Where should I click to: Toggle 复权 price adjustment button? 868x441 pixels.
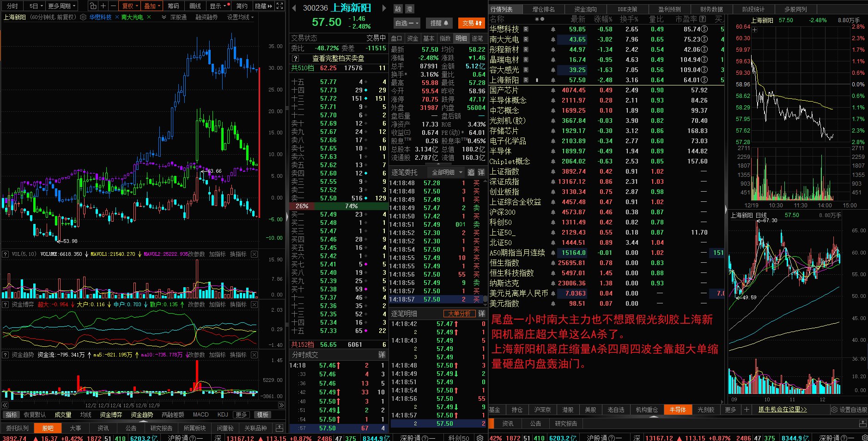point(130,6)
